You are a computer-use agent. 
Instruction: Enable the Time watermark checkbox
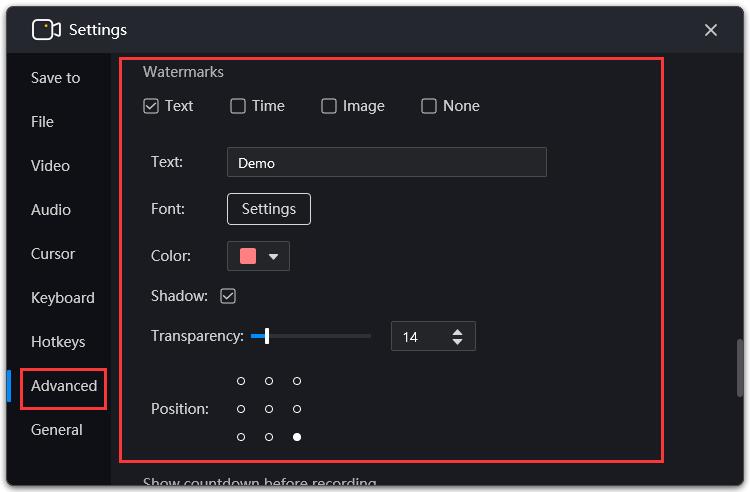(x=238, y=106)
